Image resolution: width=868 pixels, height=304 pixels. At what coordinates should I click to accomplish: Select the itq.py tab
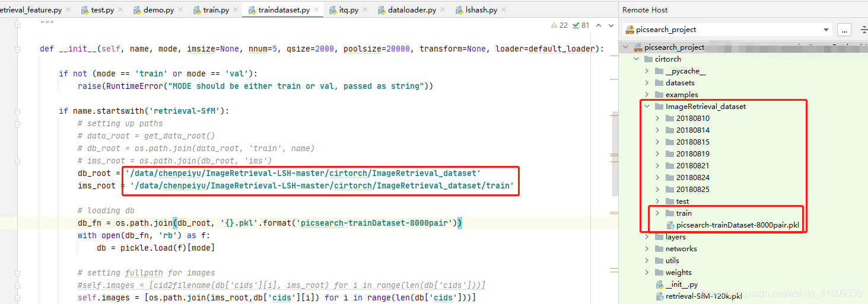[348, 10]
